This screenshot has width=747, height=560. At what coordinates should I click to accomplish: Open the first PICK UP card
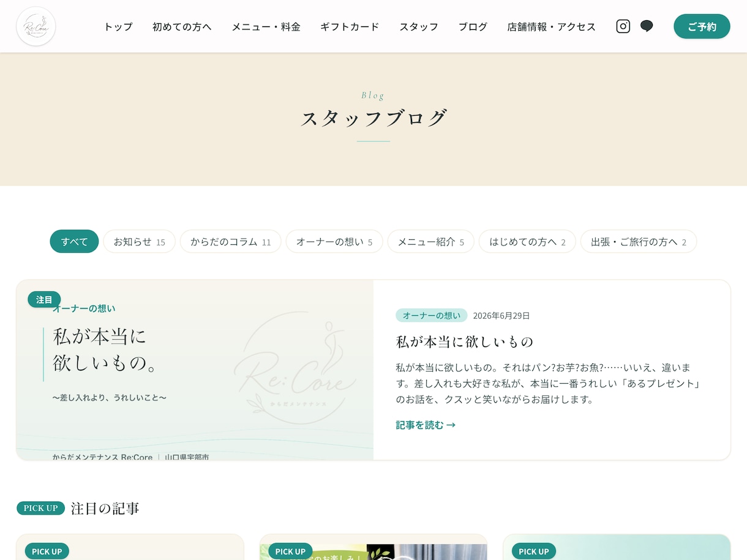pos(130,547)
